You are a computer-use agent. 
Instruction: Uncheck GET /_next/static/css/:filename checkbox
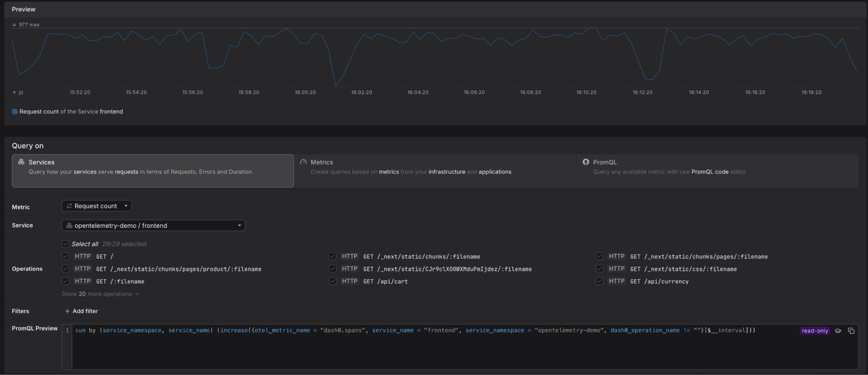[x=600, y=269]
